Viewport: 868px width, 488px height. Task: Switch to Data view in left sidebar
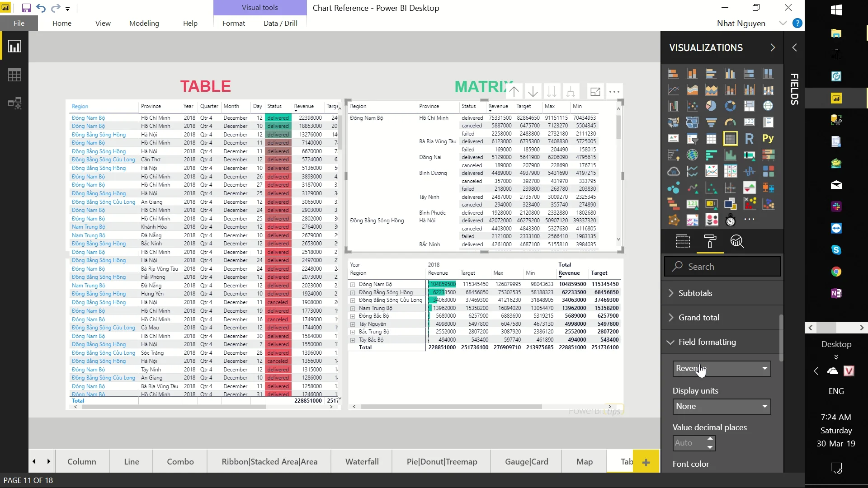(x=15, y=74)
